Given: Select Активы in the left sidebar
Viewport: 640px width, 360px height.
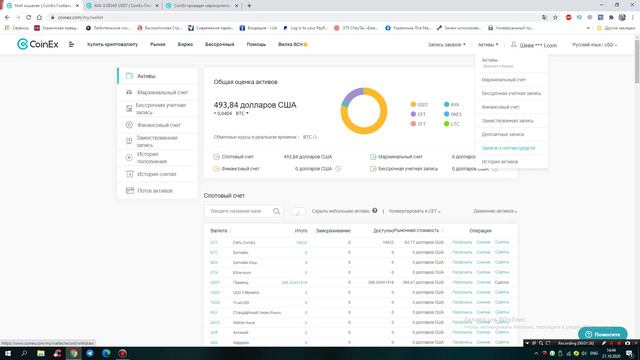Looking at the screenshot, I should click(x=157, y=76).
